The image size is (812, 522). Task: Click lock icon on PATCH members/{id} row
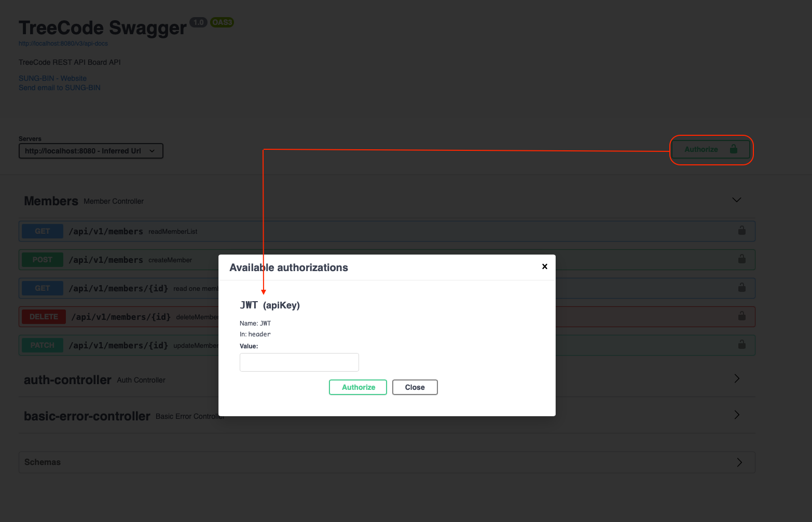tap(742, 344)
